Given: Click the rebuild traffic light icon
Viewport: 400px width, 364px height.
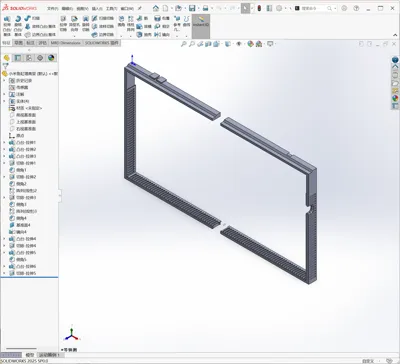Looking at the screenshot, I should tap(259, 8).
